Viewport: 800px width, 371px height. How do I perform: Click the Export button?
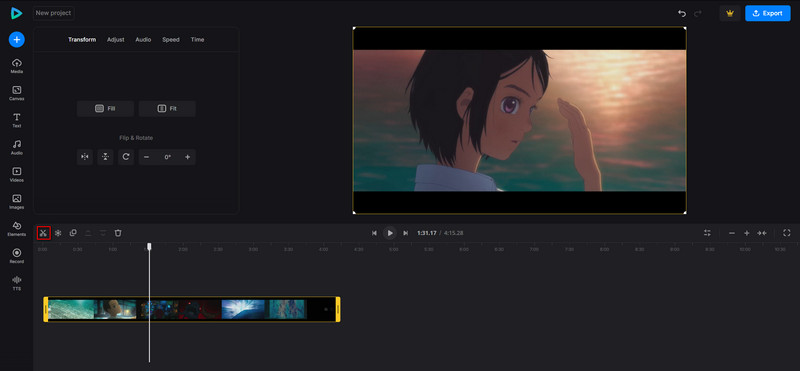(x=768, y=13)
